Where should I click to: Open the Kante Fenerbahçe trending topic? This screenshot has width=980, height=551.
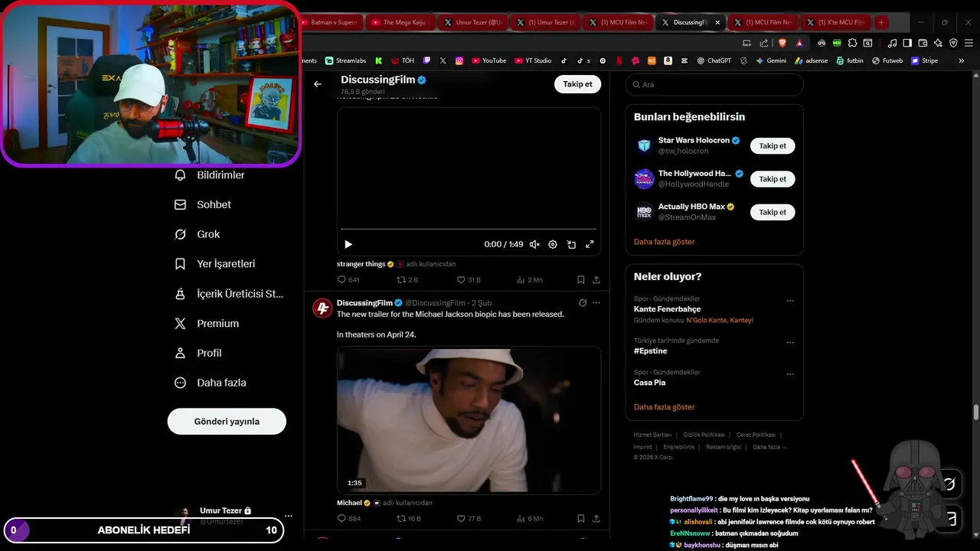[x=667, y=309]
